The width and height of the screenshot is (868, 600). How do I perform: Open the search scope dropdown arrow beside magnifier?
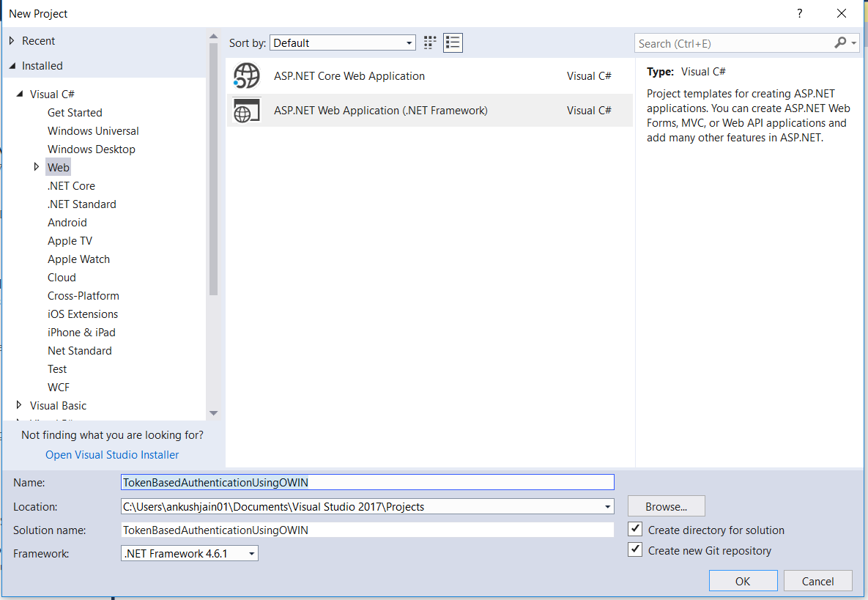pyautogui.click(x=853, y=43)
